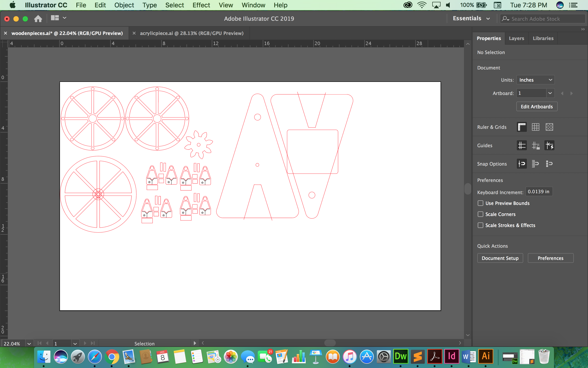Open the File menu
This screenshot has height=368, width=588.
[x=81, y=5]
